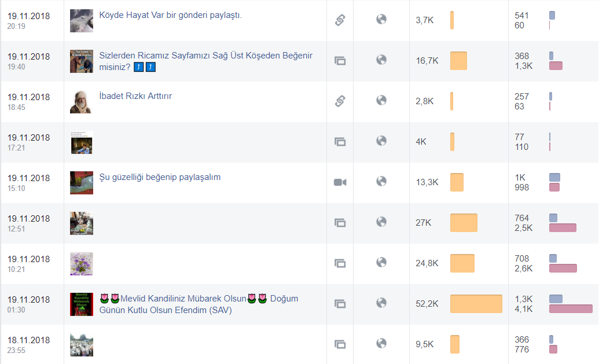This screenshot has width=599, height=364.
Task: Open 'Sizlerden Ricamız Sayfamızı' post link
Action: (205, 61)
